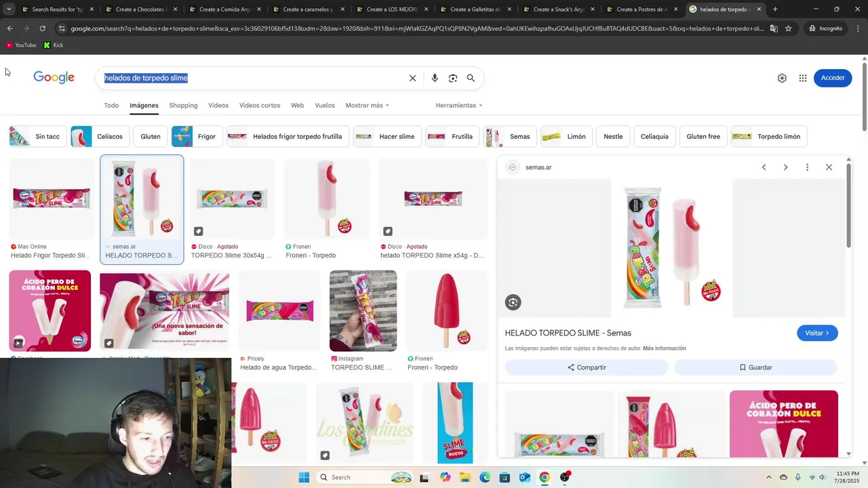The height and width of the screenshot is (488, 868).
Task: Apply the Semas filter chip
Action: point(510,136)
